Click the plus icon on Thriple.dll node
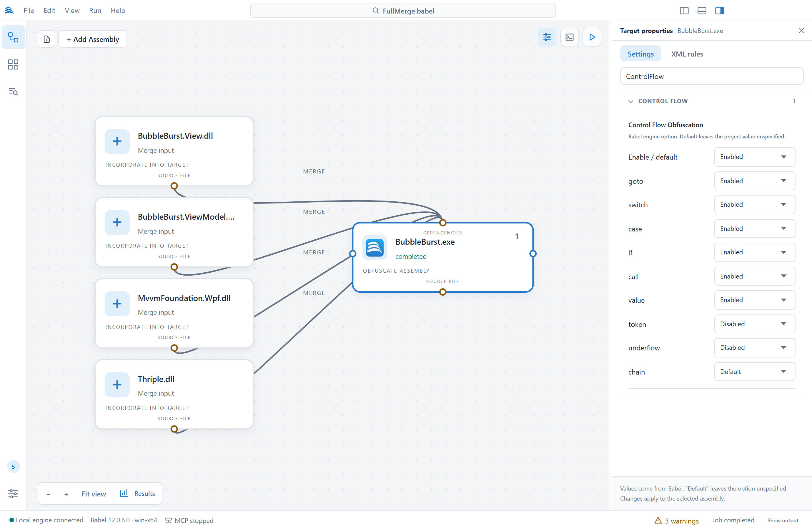Image resolution: width=812 pixels, height=530 pixels. tap(117, 385)
